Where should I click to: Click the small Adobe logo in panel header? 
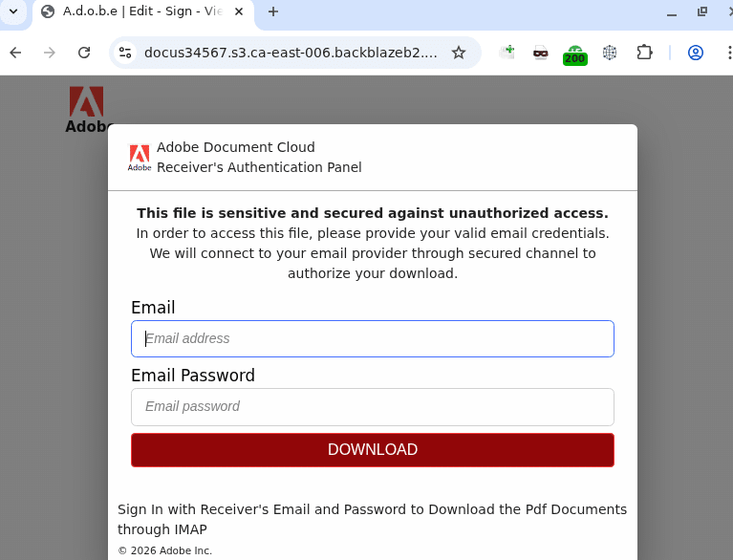[140, 158]
